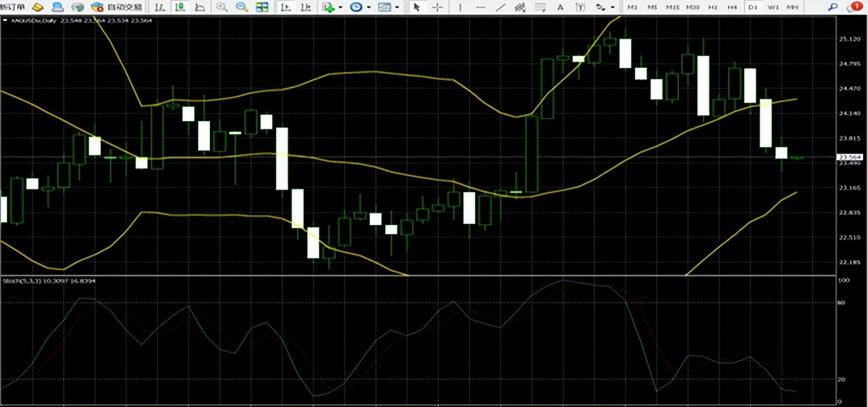
Task: Open the search magnifier at top right
Action: pyautogui.click(x=833, y=7)
